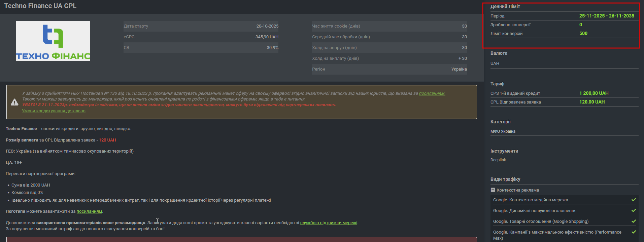Click the 'Комісція від 0%' bullet
644x242 pixels.
click(x=27, y=193)
